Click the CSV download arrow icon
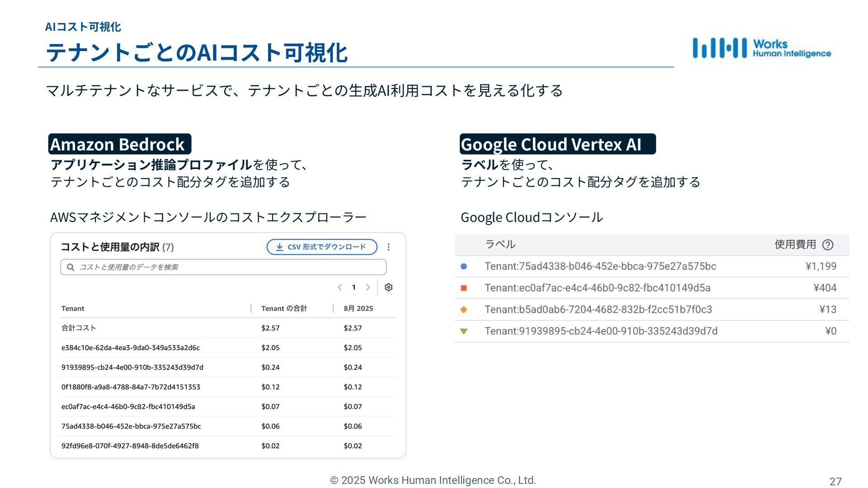Screen dimensions: 868x488 pyautogui.click(x=279, y=247)
